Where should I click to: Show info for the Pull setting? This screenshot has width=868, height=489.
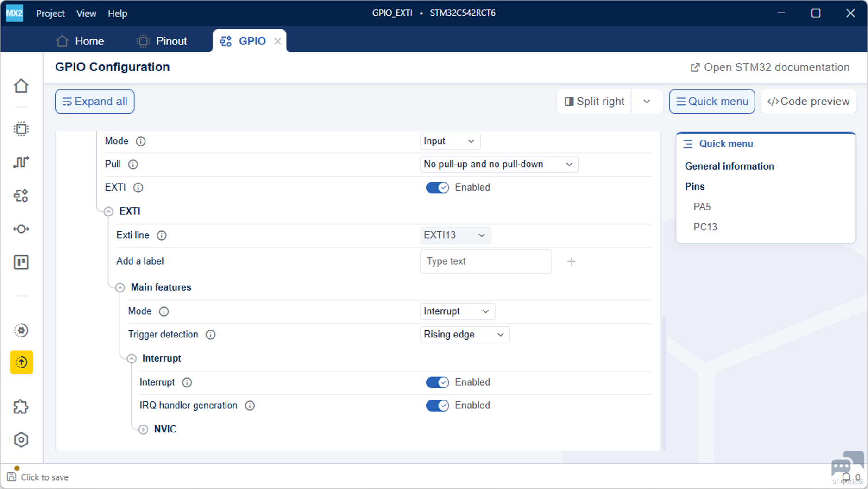[133, 165]
